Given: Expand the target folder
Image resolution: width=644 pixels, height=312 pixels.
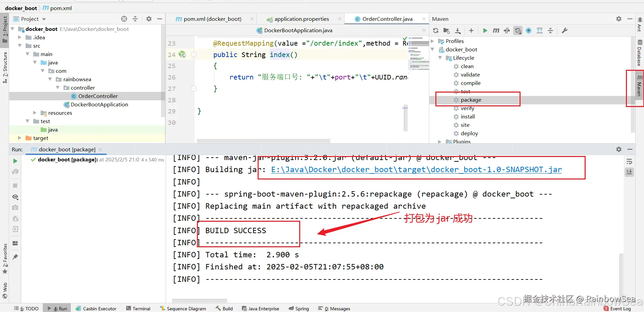Looking at the screenshot, I should pyautogui.click(x=20, y=138).
